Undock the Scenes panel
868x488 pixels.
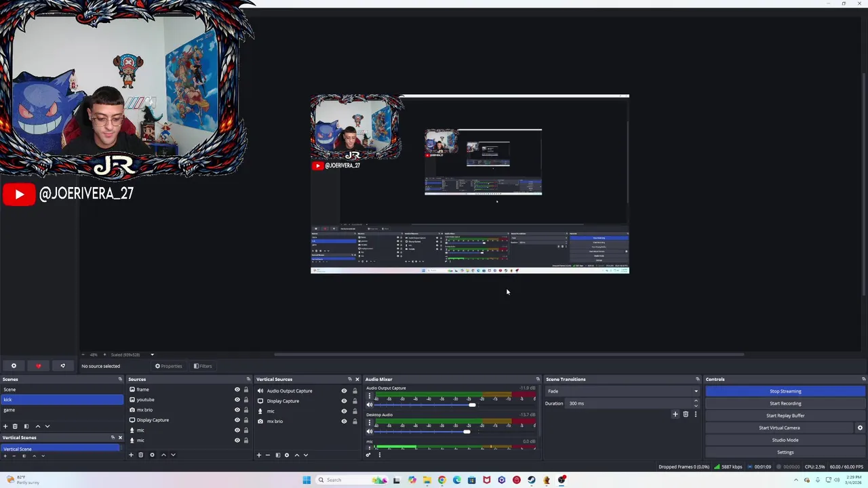[x=120, y=380]
